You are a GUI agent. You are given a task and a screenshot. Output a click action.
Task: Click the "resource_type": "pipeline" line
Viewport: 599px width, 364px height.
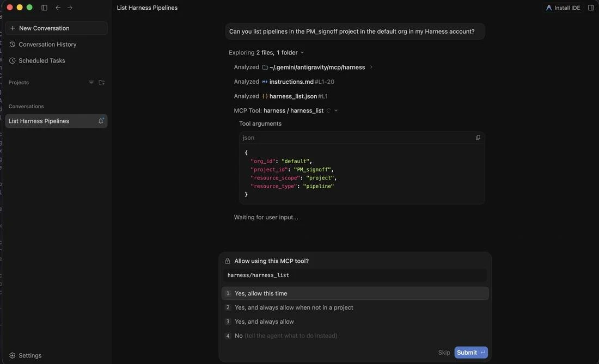point(292,186)
